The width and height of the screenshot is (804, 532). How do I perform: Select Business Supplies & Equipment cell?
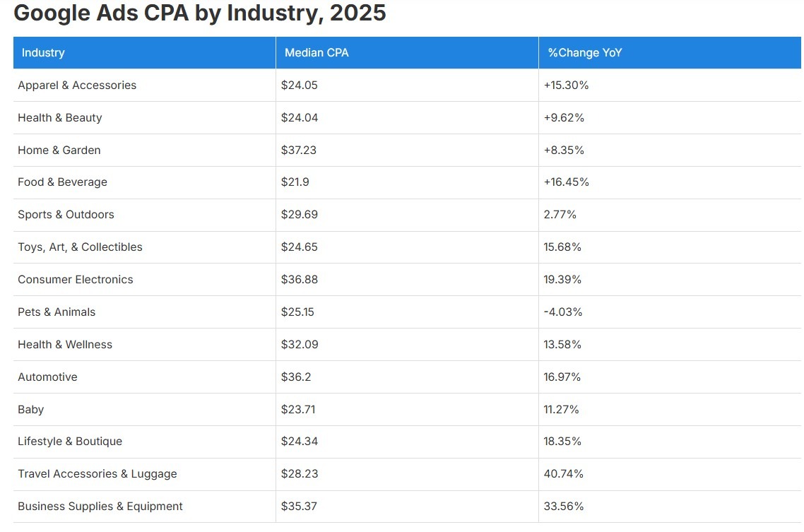tap(100, 507)
